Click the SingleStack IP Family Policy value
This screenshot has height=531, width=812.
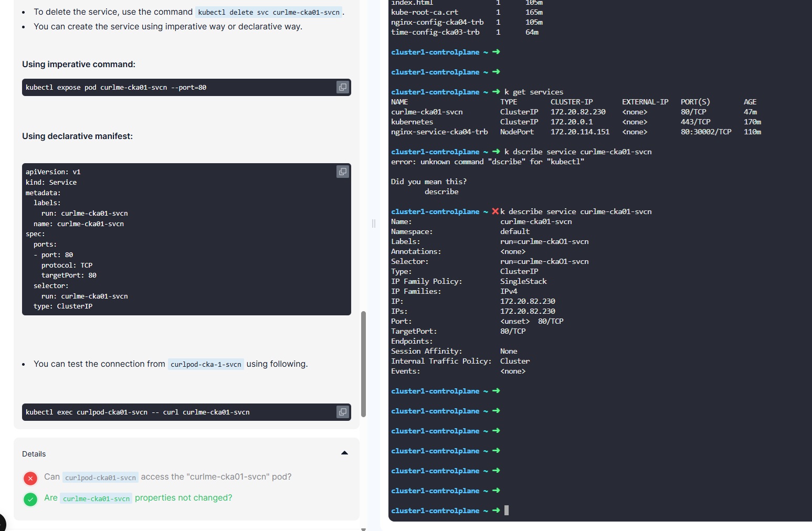coord(523,281)
